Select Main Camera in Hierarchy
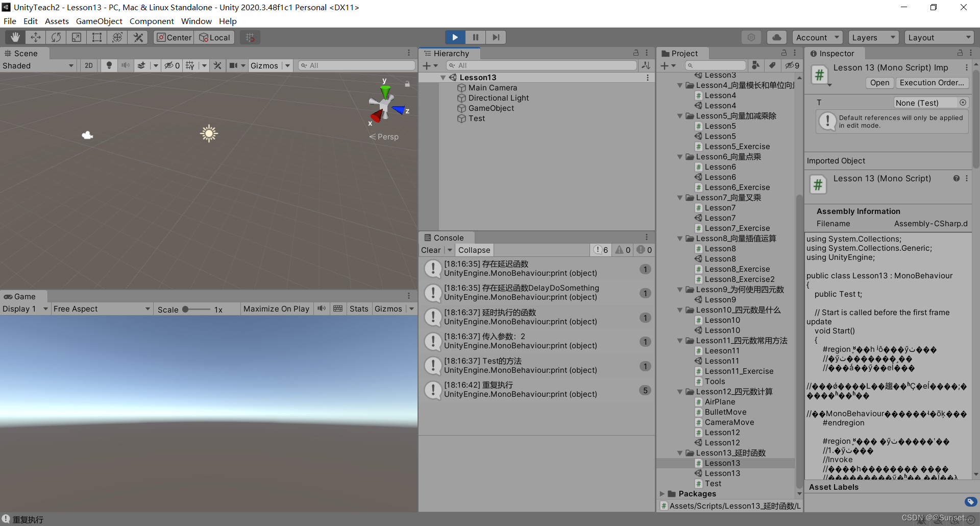Viewport: 980px width, 526px height. point(493,88)
